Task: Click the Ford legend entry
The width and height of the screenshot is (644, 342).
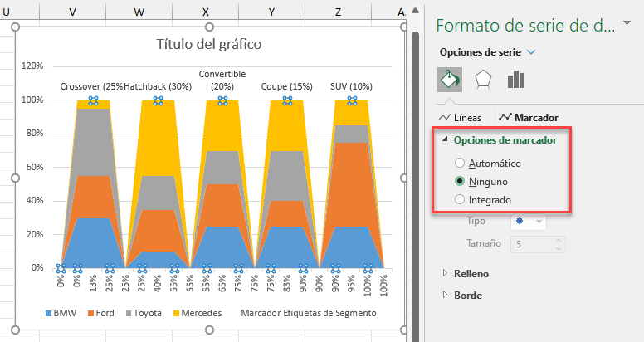Action: (x=100, y=313)
